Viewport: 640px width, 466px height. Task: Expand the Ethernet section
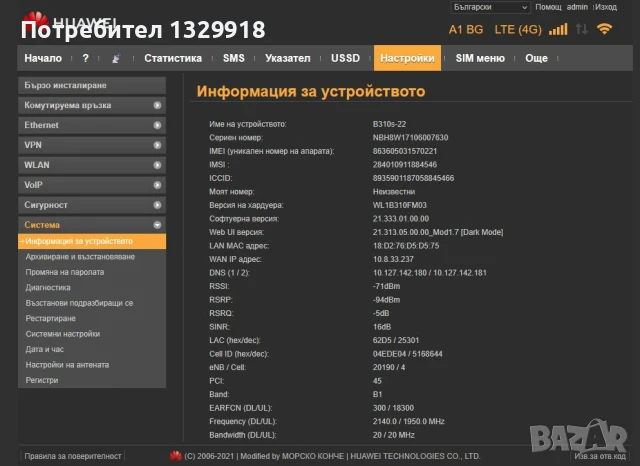tap(92, 125)
